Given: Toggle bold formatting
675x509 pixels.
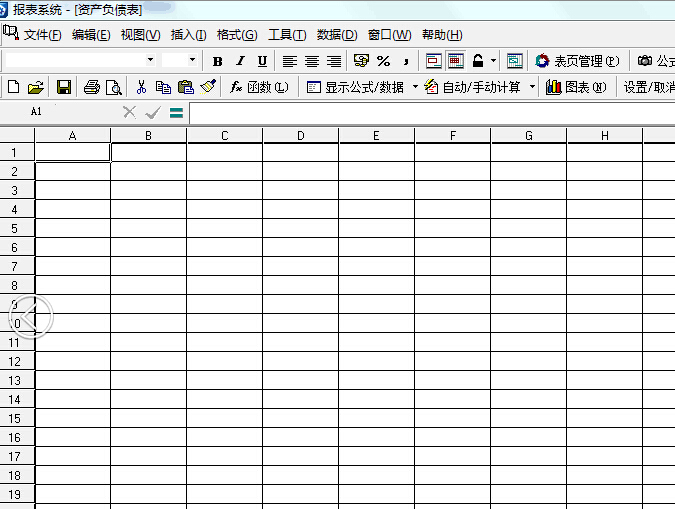Looking at the screenshot, I should [x=217, y=61].
